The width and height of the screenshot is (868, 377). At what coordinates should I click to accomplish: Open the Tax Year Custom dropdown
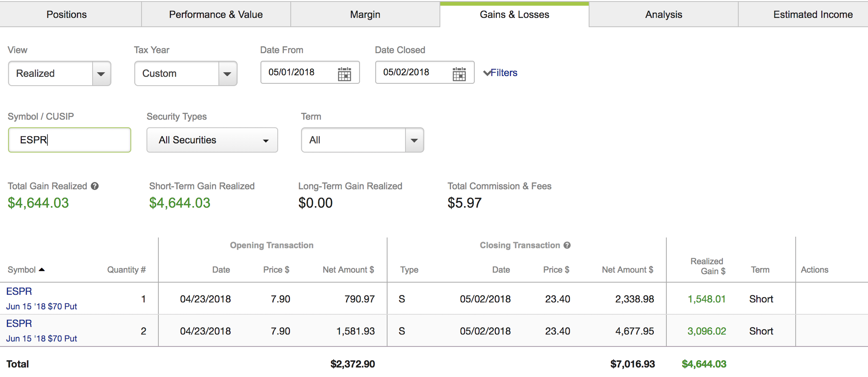[x=186, y=73]
